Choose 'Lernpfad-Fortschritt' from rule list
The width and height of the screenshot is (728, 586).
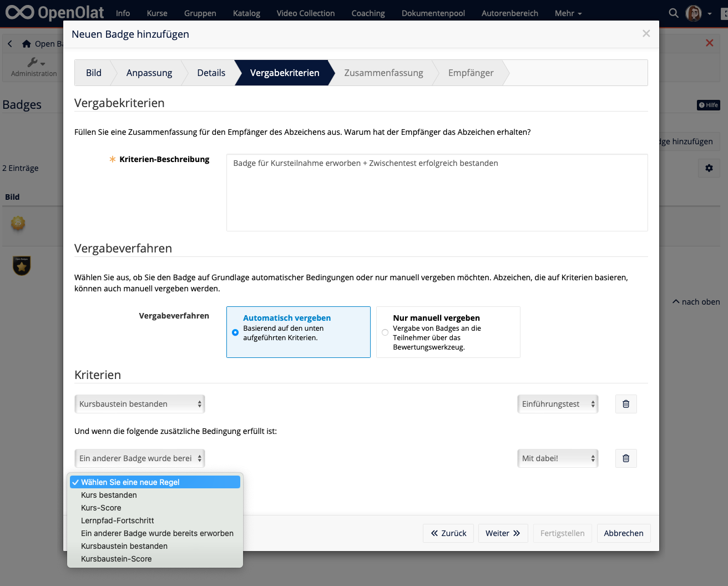118,521
